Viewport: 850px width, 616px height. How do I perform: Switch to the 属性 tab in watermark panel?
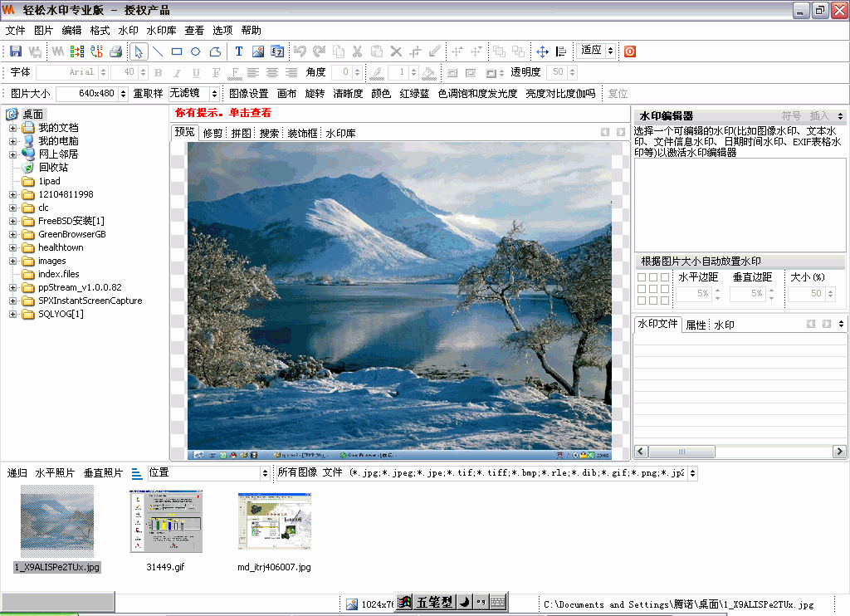[696, 325]
